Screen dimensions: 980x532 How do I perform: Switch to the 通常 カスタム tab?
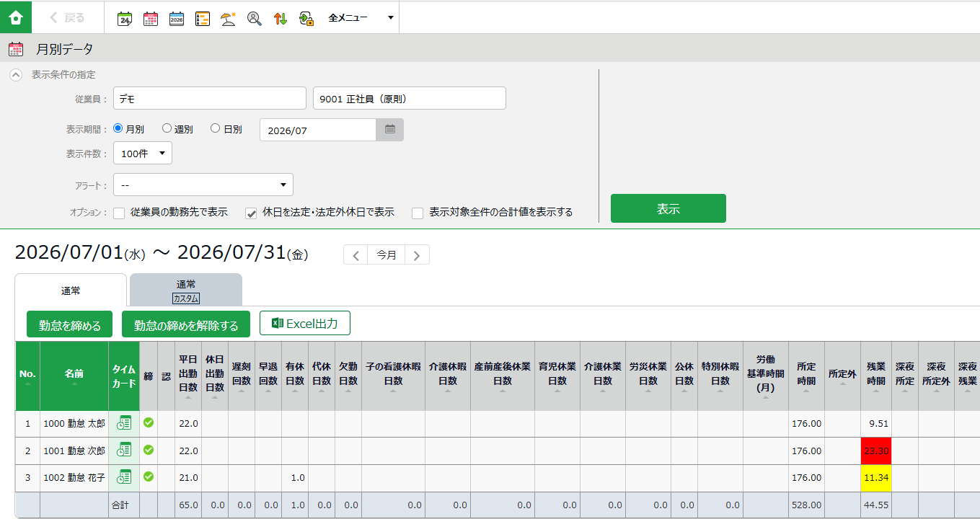186,291
